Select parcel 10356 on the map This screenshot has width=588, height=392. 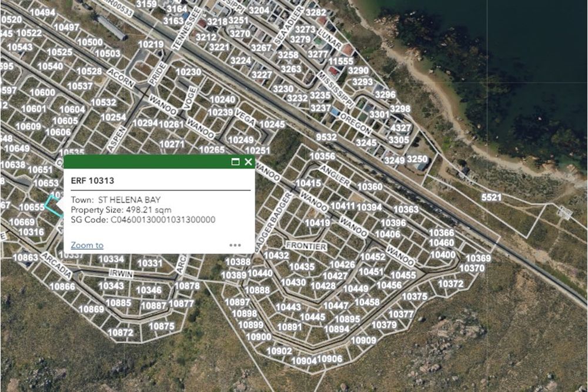(x=322, y=156)
